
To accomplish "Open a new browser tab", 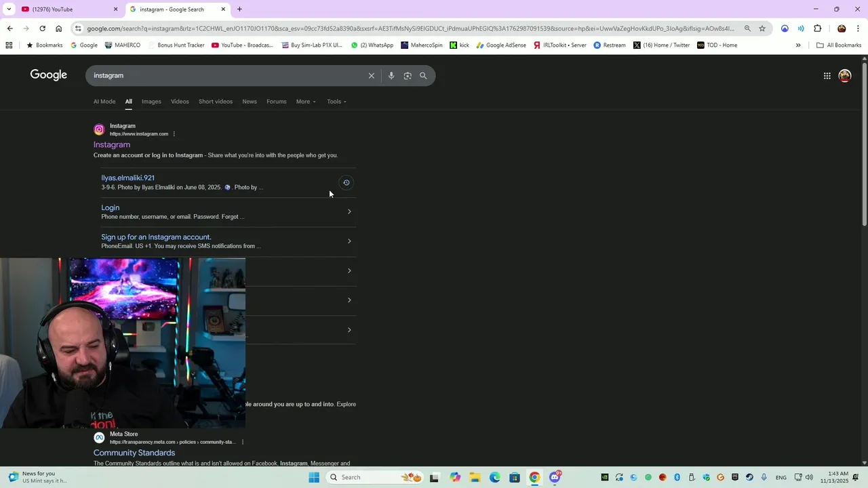I will click(239, 9).
